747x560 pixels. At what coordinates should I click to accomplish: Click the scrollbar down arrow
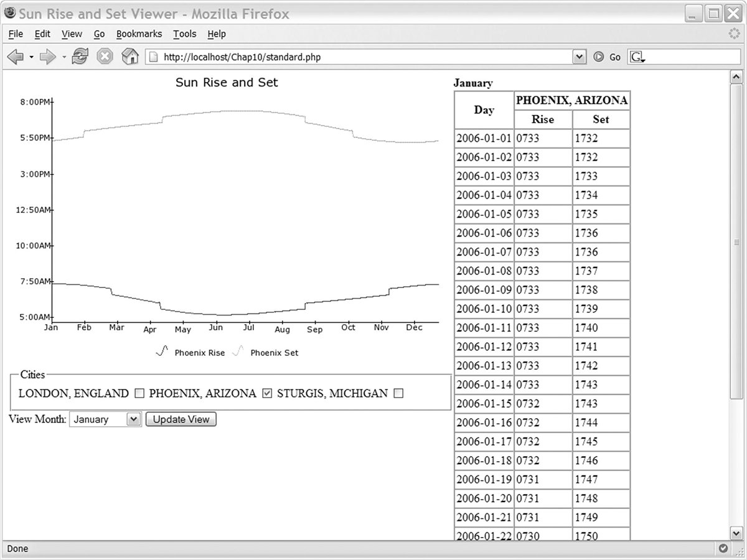736,533
